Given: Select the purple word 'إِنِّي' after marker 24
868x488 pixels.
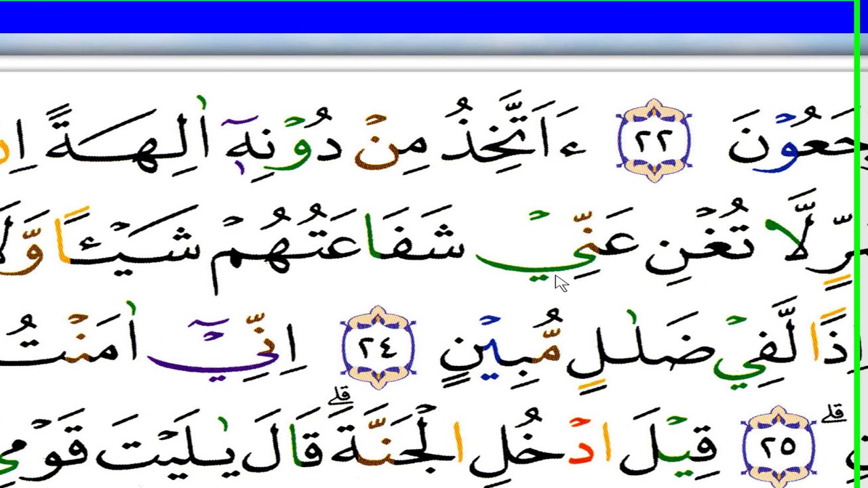Looking at the screenshot, I should (x=224, y=347).
